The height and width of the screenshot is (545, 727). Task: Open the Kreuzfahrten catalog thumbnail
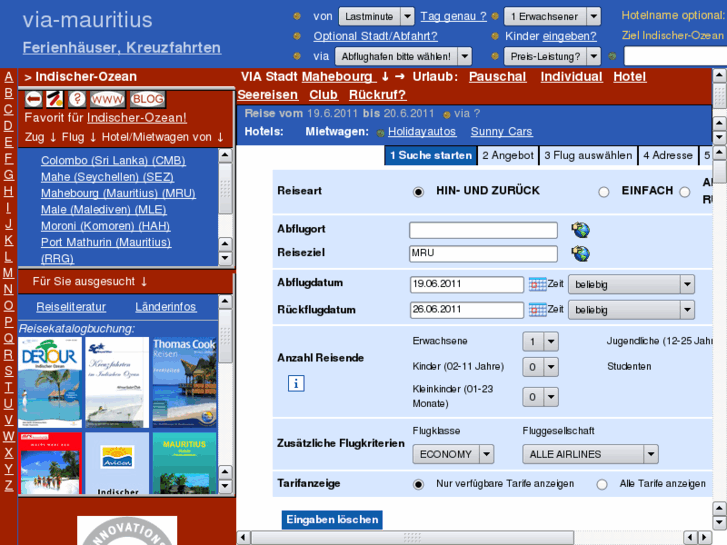coord(117,382)
